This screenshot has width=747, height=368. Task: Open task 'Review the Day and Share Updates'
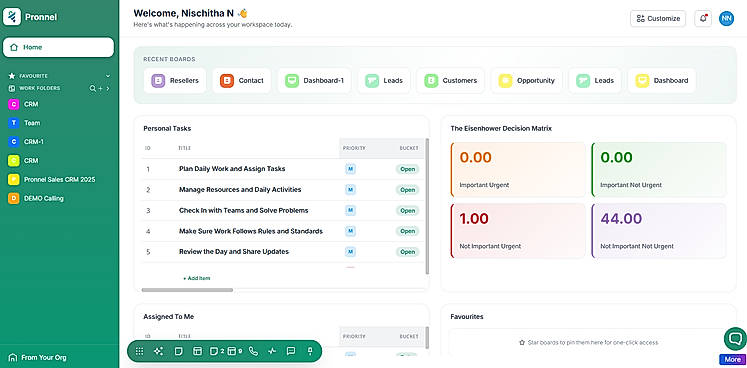pos(234,252)
